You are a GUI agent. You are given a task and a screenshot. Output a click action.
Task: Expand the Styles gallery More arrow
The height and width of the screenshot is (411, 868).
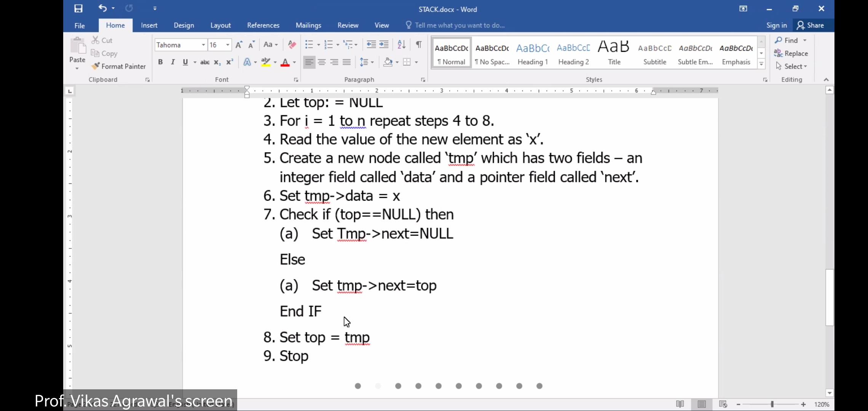761,64
